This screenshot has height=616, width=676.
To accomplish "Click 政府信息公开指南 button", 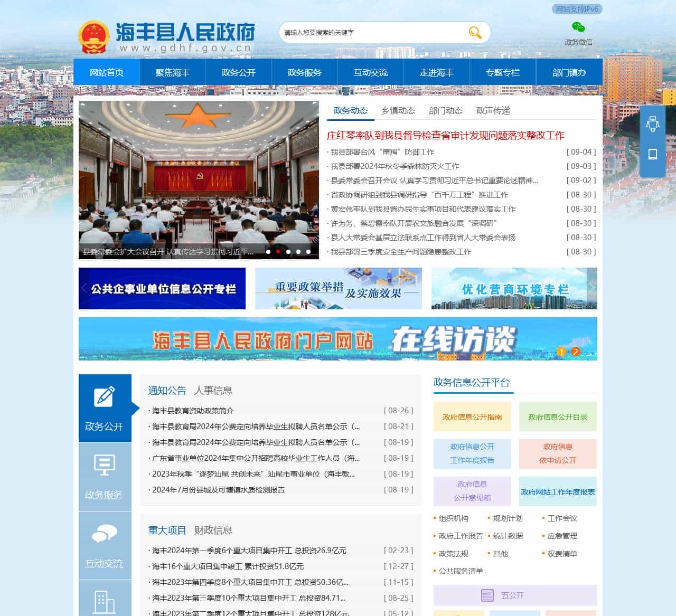I will point(472,417).
